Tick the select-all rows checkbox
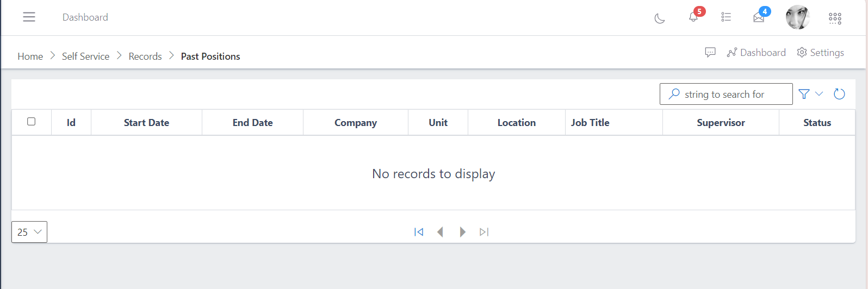 click(32, 122)
